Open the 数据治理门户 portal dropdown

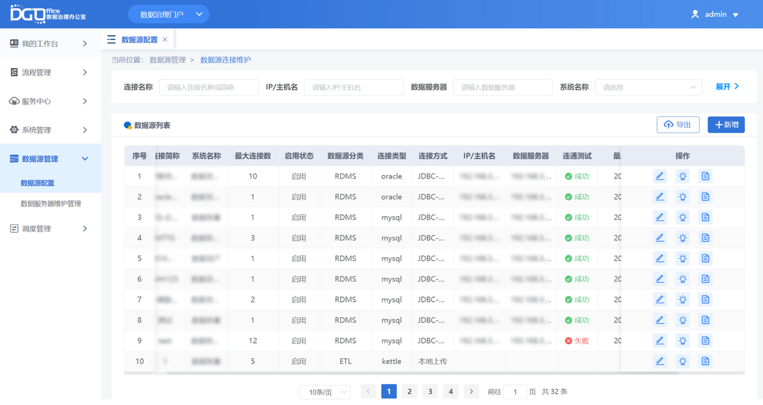pos(168,14)
